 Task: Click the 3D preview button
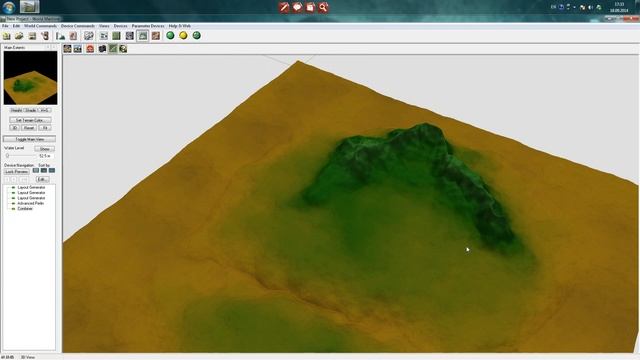(x=14, y=128)
